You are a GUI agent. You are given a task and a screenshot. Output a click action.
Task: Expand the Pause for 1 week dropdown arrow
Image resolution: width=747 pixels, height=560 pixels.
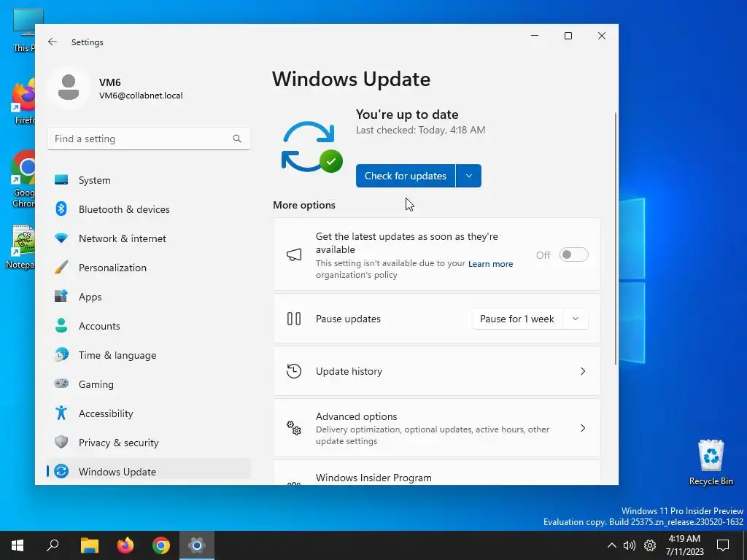pyautogui.click(x=576, y=319)
